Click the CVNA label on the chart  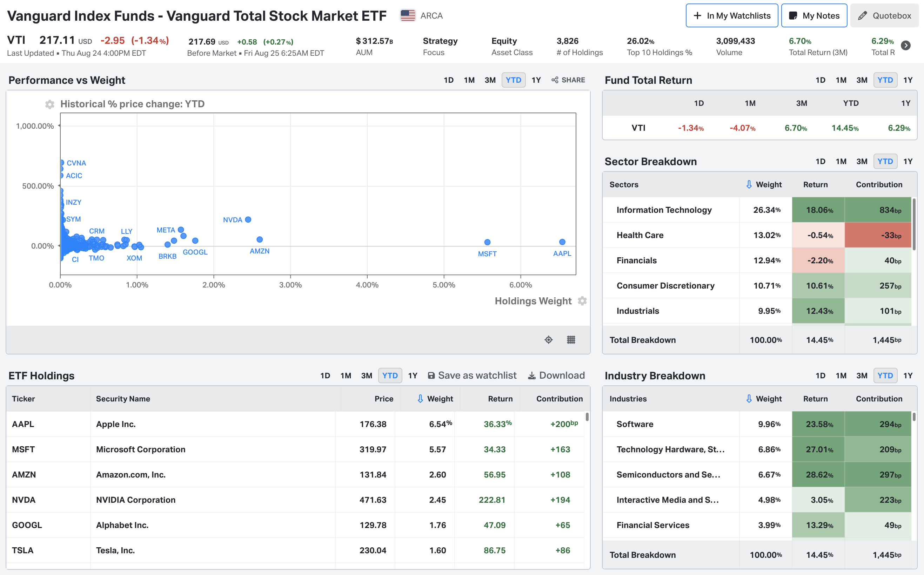[x=76, y=163]
